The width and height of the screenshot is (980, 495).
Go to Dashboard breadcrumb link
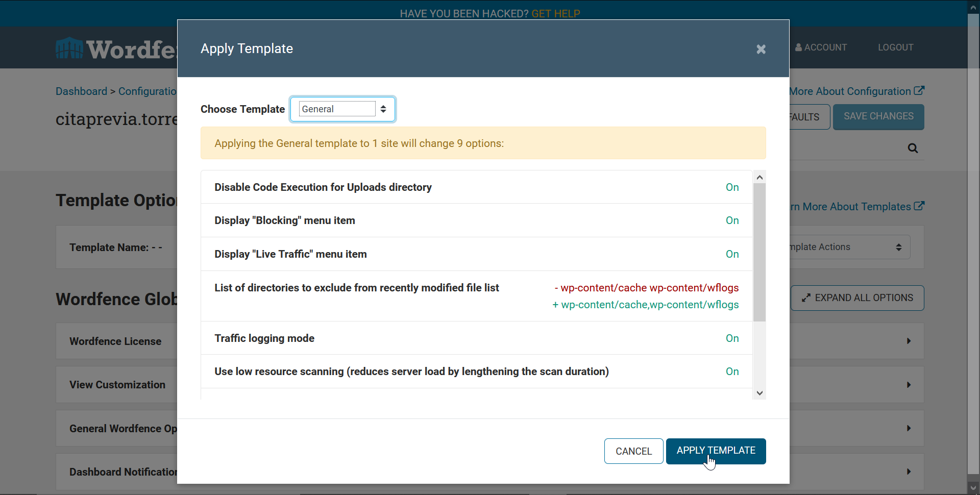tap(81, 91)
